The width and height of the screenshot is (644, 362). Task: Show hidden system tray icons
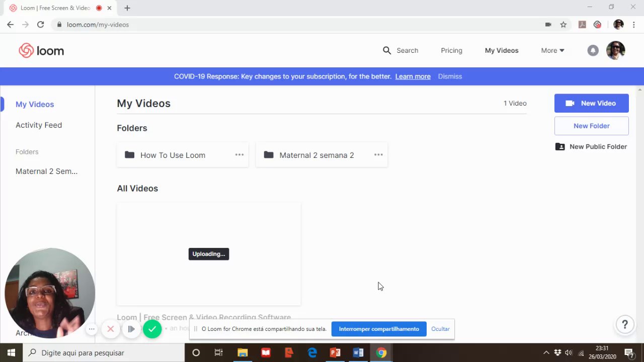click(x=546, y=352)
